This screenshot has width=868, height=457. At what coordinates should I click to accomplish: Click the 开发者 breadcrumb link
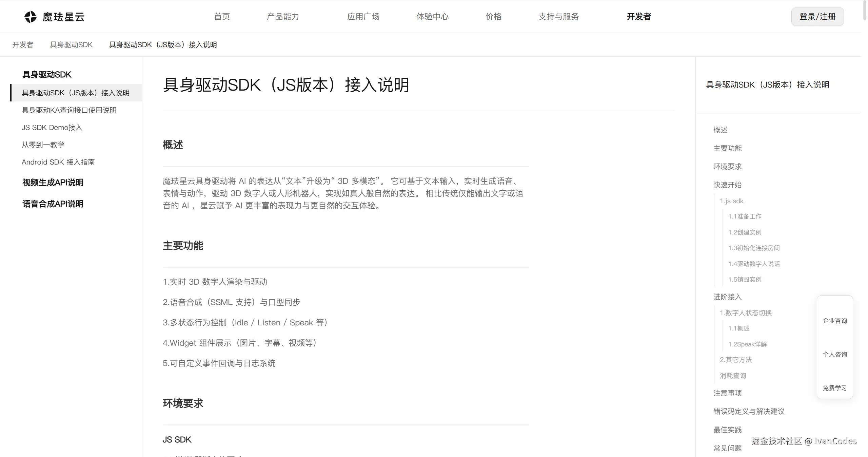click(x=23, y=45)
